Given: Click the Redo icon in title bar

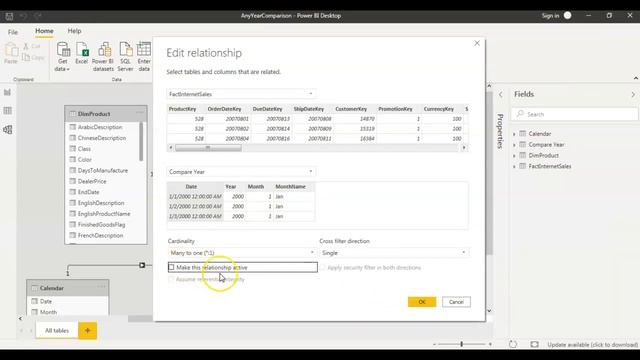Looking at the screenshot, I should [x=38, y=16].
